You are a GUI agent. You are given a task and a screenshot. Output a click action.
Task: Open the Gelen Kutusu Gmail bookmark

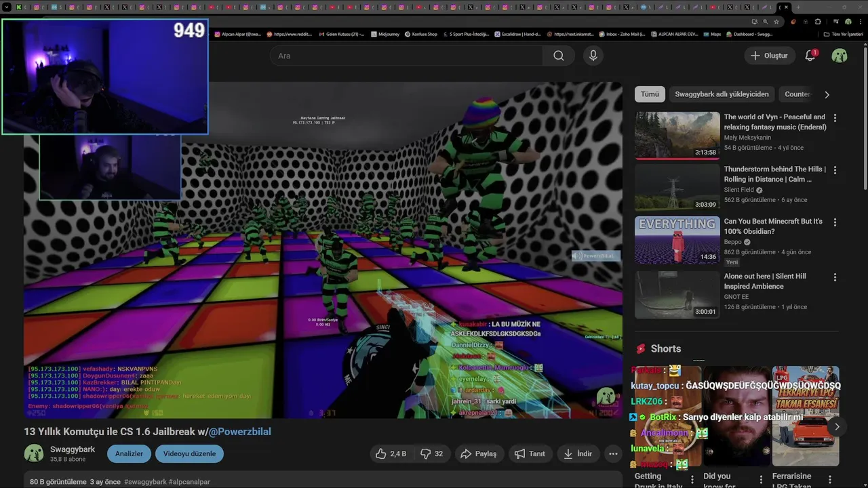342,34
